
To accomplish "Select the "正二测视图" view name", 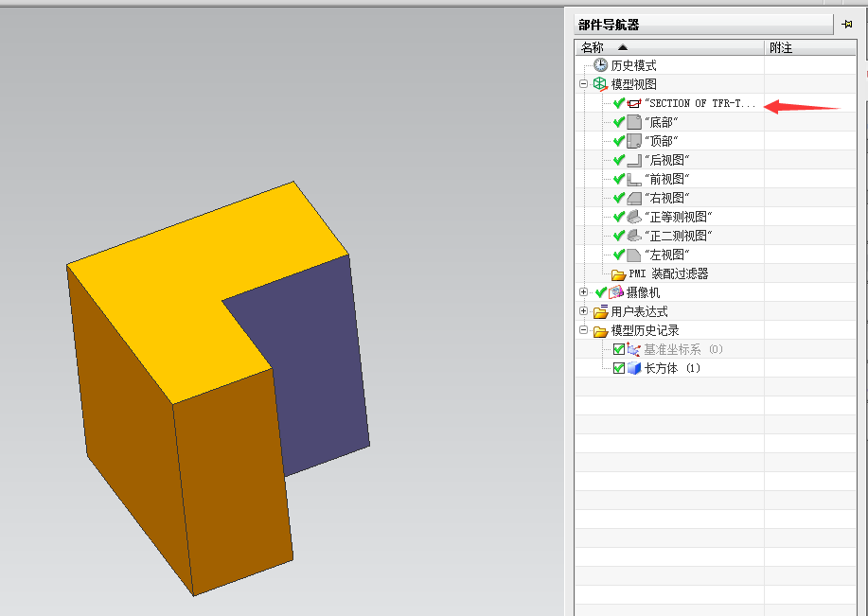I will pos(678,236).
